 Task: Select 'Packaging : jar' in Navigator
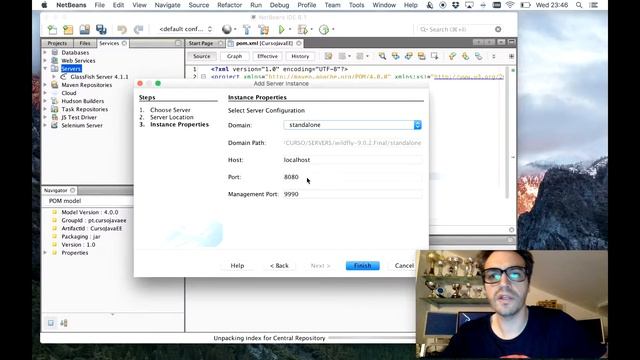[x=81, y=237]
